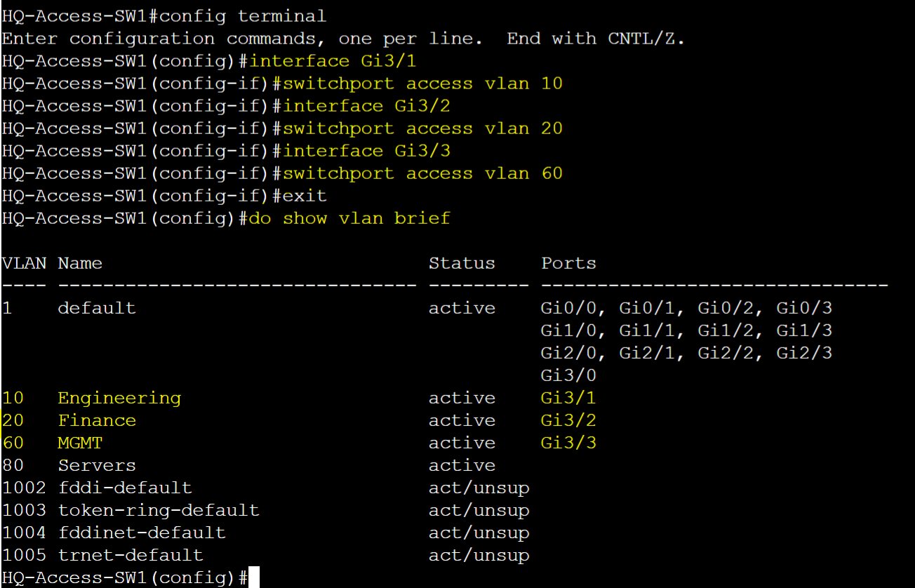Click the 'Ports' column header
915x588 pixels.
coord(568,263)
